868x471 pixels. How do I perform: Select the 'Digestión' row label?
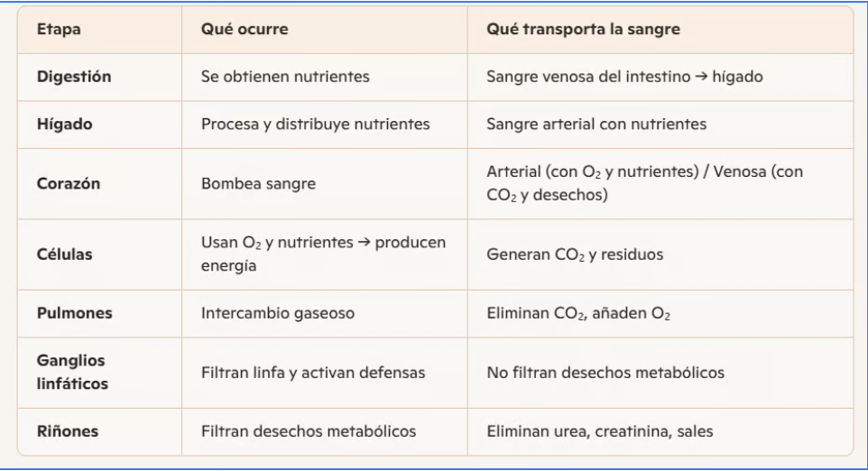[x=74, y=77]
